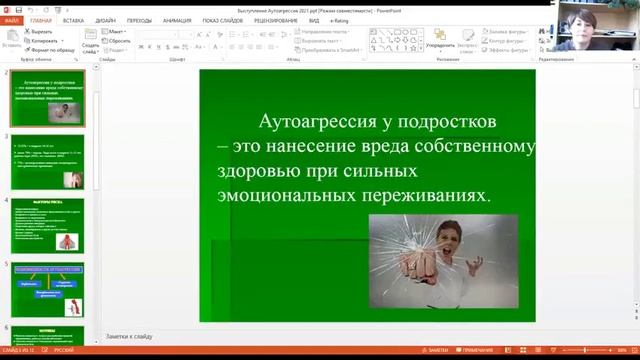Open the ВИД ribbon tab
Screen dimensions: 640x360
314,20
